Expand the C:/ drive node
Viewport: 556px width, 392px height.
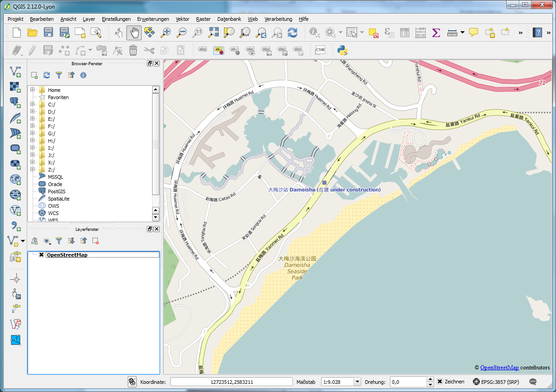pos(32,105)
